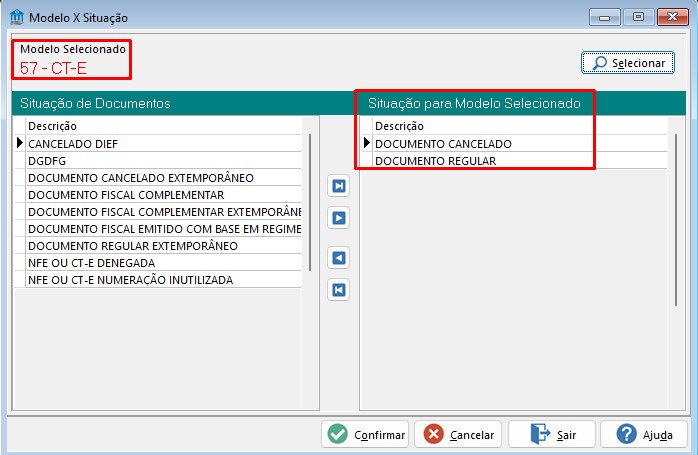The height and width of the screenshot is (455, 698).
Task: Minimize the Modelo X Situação window
Action: (605, 17)
